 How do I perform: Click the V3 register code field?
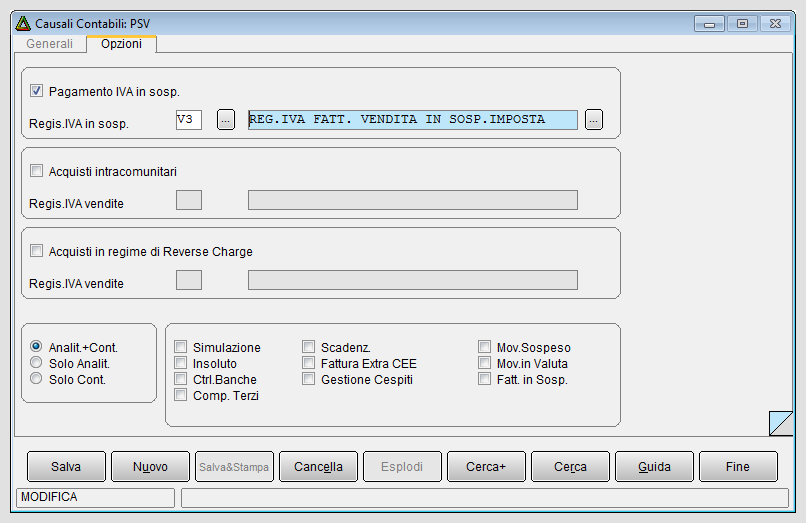[189, 120]
